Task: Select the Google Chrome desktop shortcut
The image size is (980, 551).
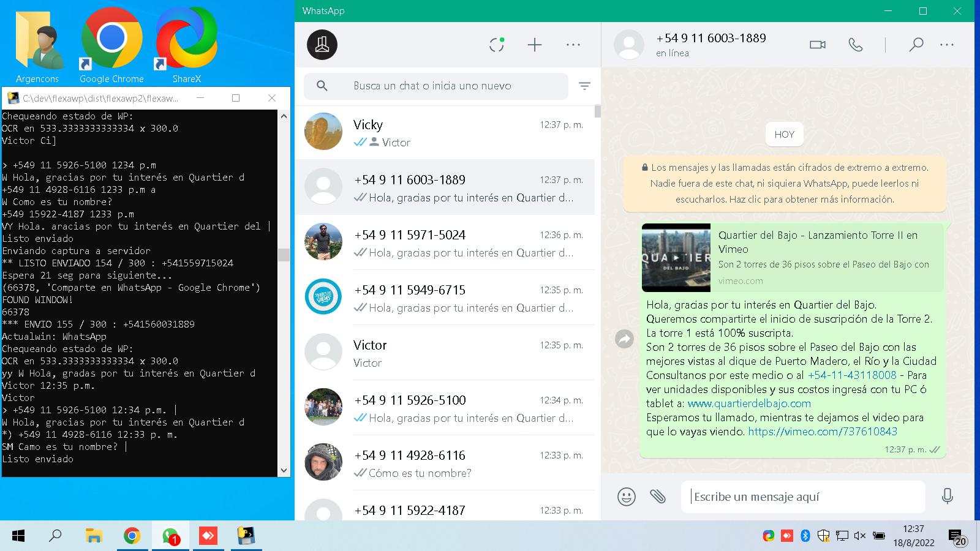Action: click(111, 47)
